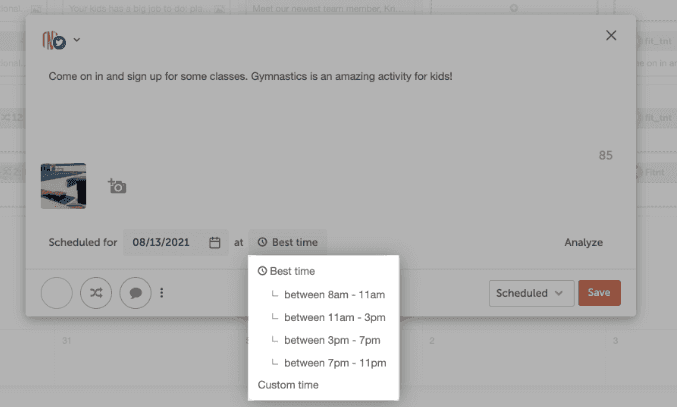
Task: Toggle the Best time dropdown button
Action: pyautogui.click(x=287, y=242)
